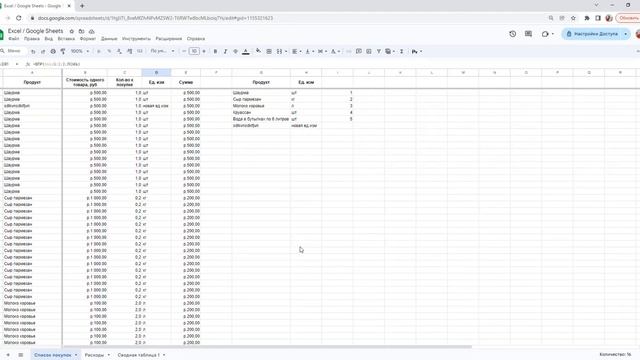Open the input tools language dropdown
640x360 pixels.
coord(417,51)
